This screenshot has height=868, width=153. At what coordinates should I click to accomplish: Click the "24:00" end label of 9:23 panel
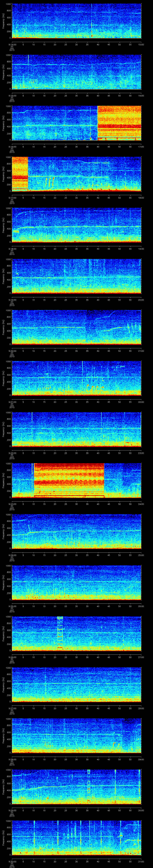141,504
